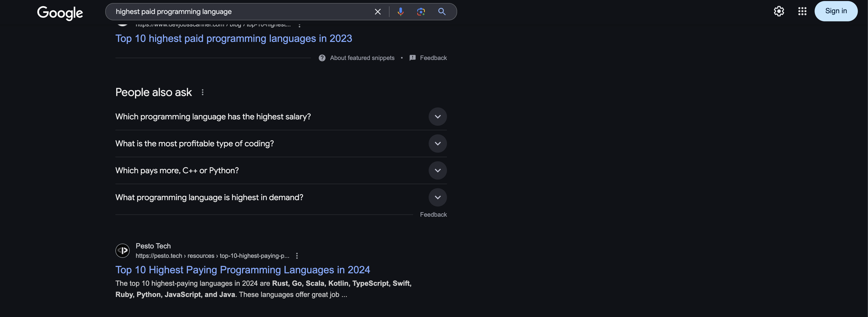Expand 'Which pays more, C++ or Python?'
This screenshot has height=317, width=868.
pyautogui.click(x=437, y=170)
